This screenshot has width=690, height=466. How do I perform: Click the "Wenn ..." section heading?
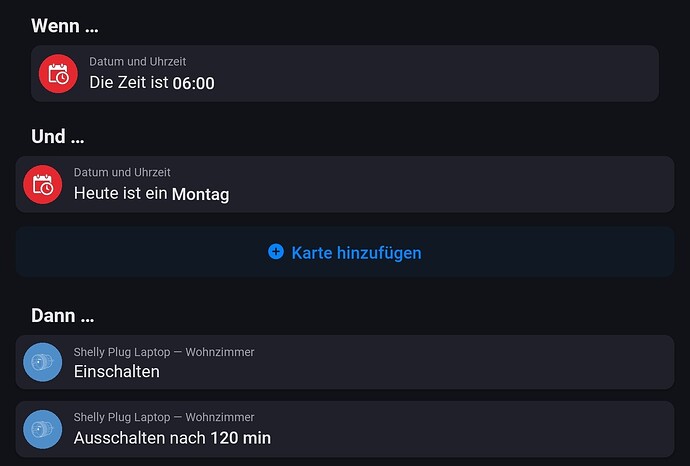(x=65, y=26)
